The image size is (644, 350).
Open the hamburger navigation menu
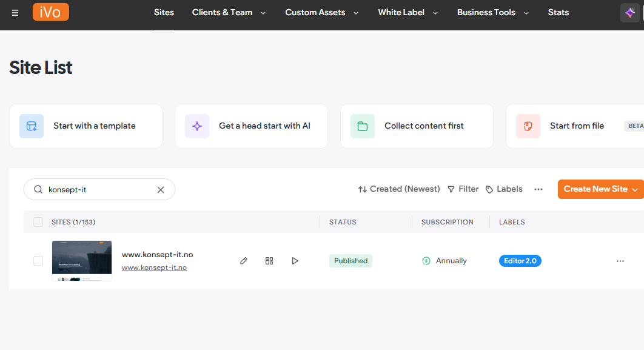coord(15,13)
